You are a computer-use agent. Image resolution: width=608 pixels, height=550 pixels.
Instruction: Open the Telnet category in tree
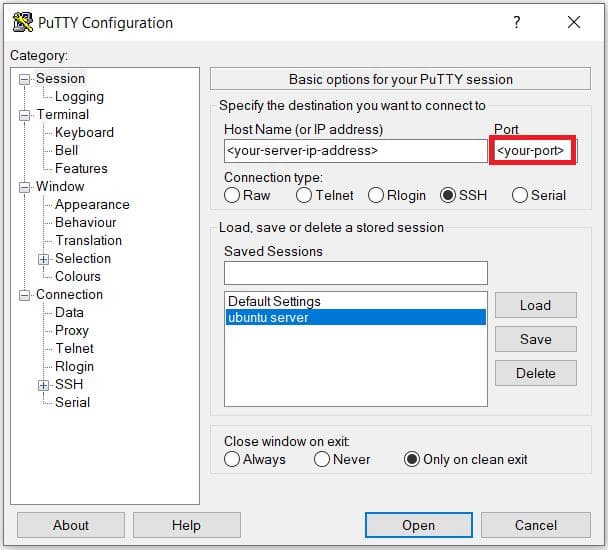pyautogui.click(x=74, y=348)
